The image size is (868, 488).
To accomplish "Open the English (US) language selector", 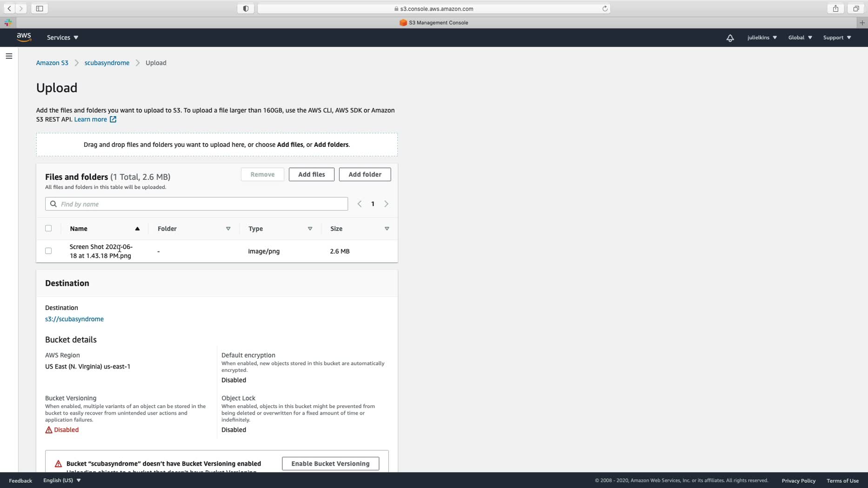I will tap(62, 481).
